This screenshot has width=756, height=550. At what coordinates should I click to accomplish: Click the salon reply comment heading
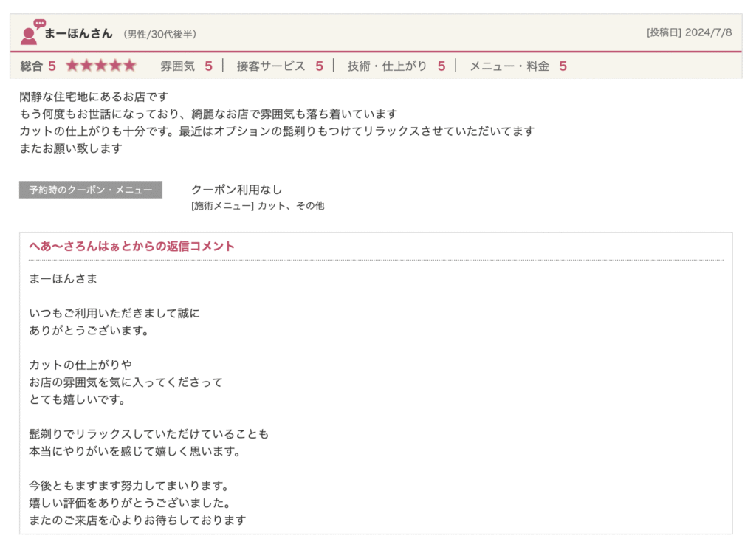click(x=131, y=247)
